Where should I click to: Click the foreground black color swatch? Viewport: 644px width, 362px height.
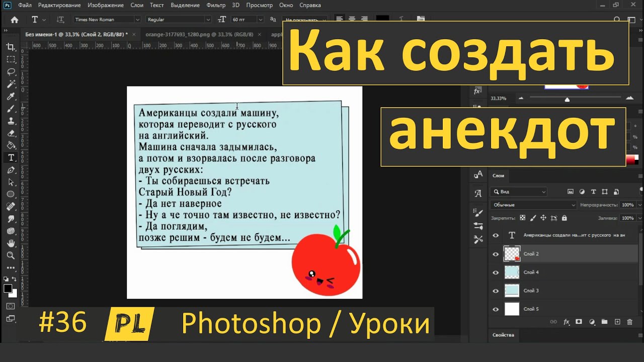pos(8,289)
